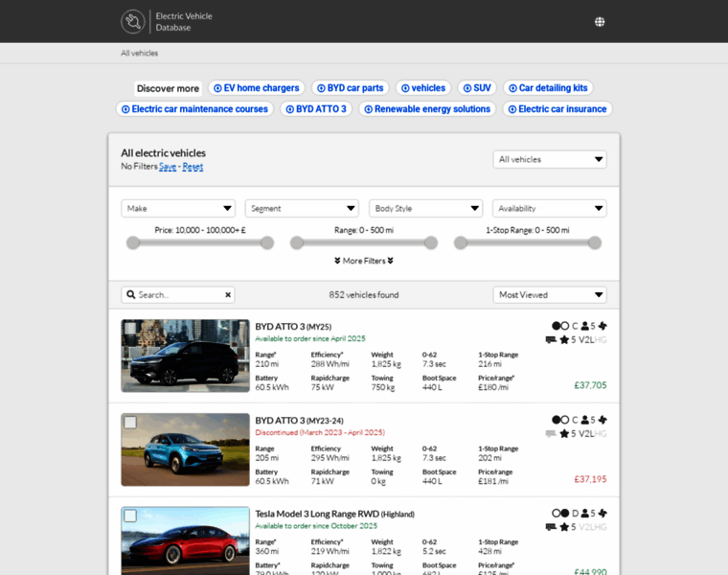
Task: Click the 1-Stop Range slider minimum handle
Action: 461,242
